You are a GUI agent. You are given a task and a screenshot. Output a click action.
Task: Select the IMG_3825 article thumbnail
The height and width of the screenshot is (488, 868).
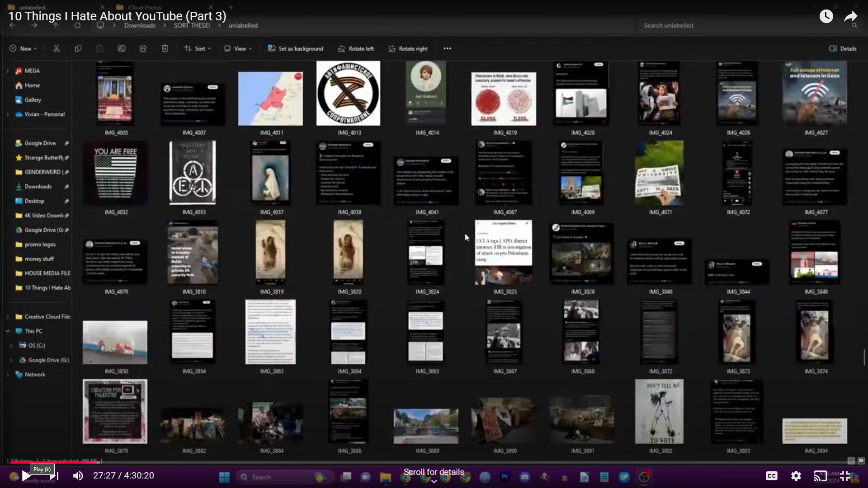(504, 253)
